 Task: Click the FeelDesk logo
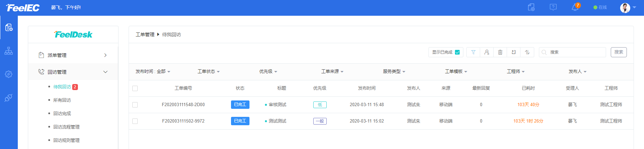pos(73,34)
